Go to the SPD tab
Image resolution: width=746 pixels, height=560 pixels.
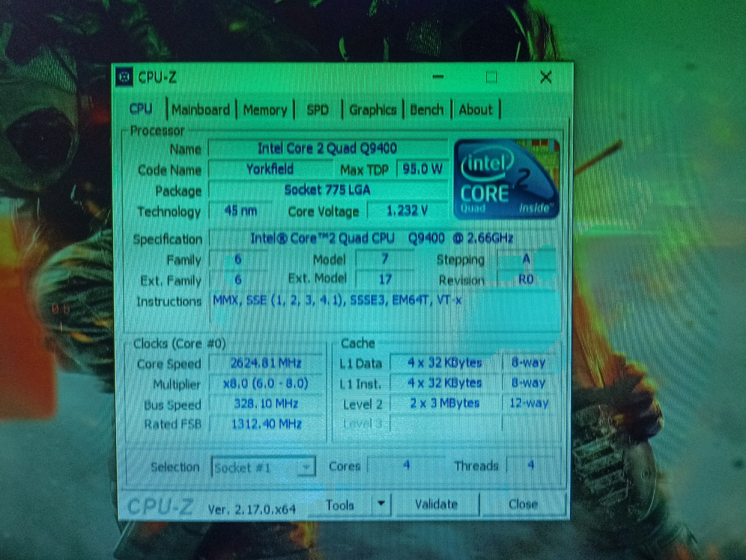click(x=317, y=110)
